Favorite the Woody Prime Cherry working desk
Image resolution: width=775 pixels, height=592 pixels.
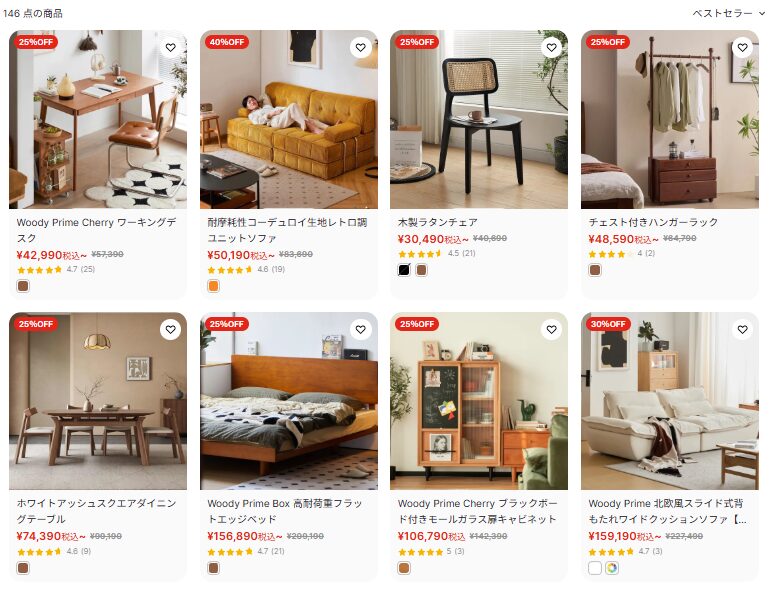tap(171, 47)
